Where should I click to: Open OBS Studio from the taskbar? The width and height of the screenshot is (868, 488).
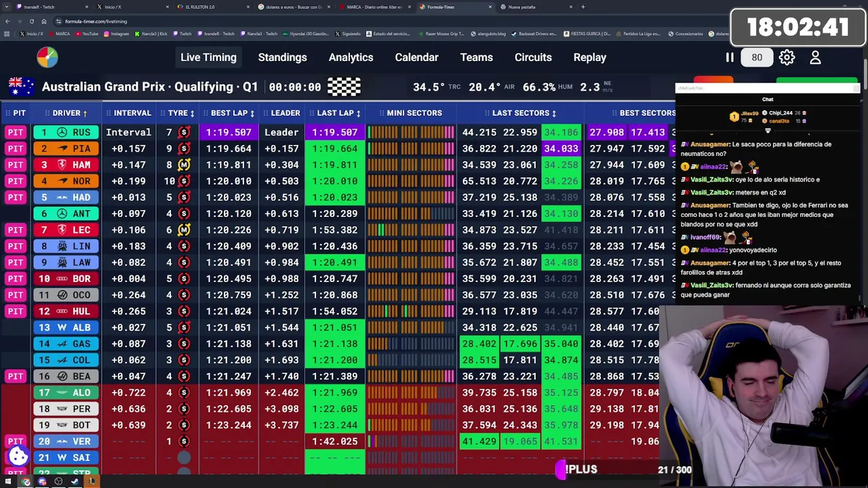pyautogui.click(x=58, y=482)
